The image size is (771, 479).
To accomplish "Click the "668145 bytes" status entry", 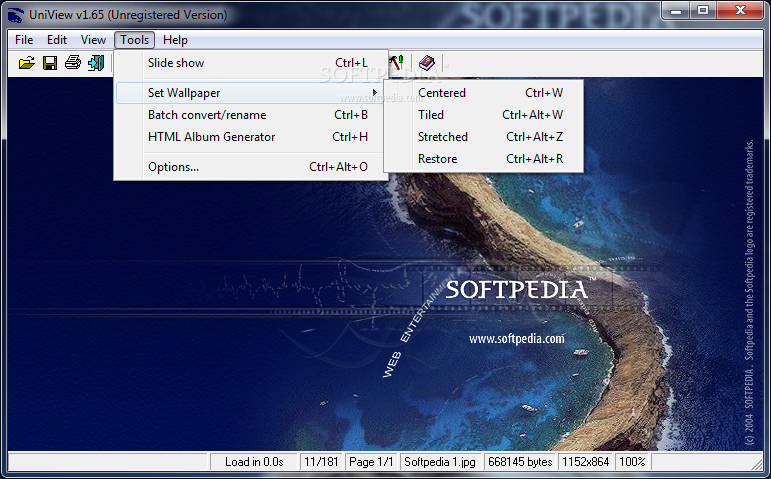I will coord(520,462).
